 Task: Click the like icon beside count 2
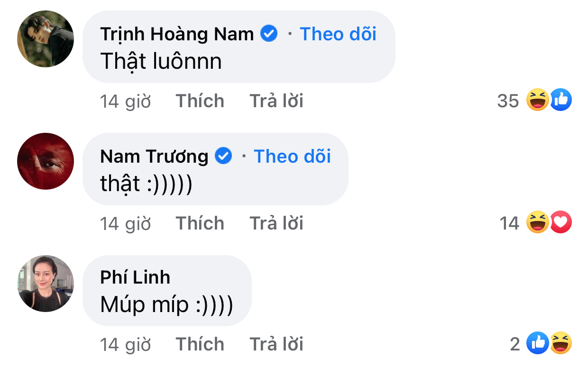(x=538, y=343)
